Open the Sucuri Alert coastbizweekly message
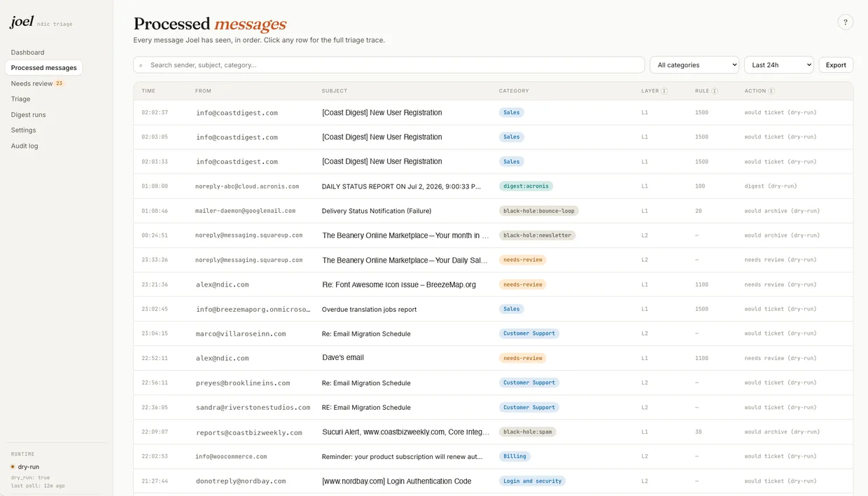 (405, 432)
